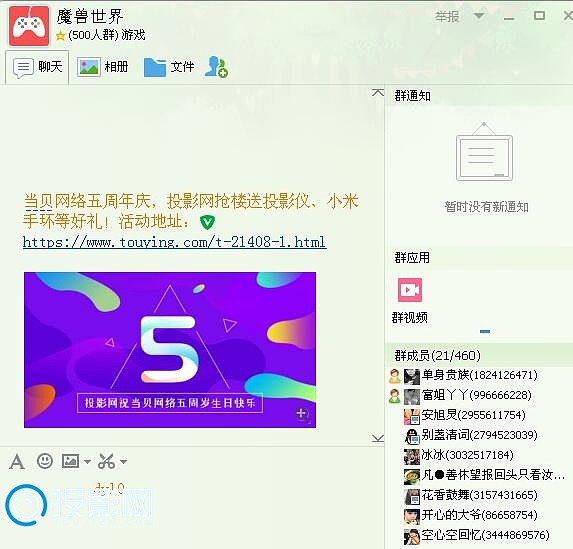Click avatar of 空心空回忆

tap(412, 537)
